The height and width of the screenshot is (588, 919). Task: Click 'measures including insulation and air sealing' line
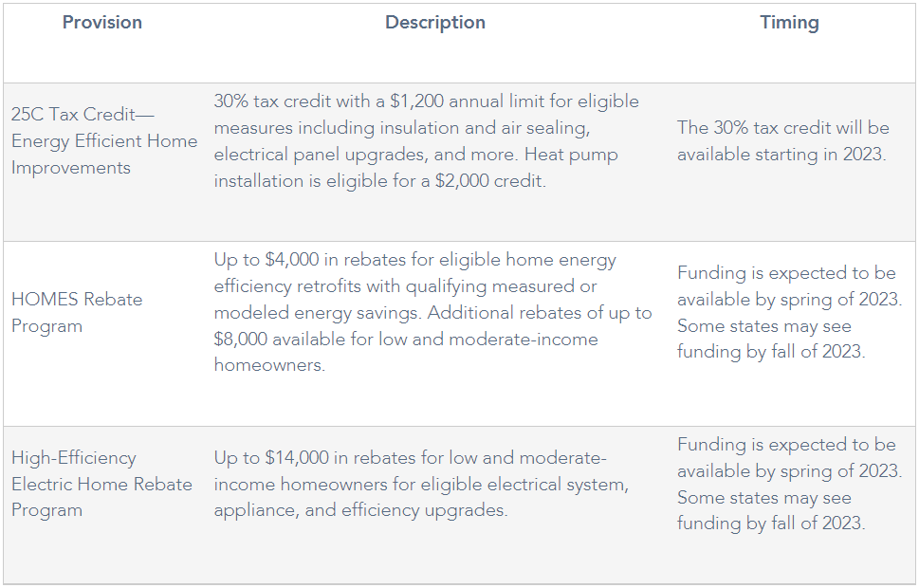point(402,128)
